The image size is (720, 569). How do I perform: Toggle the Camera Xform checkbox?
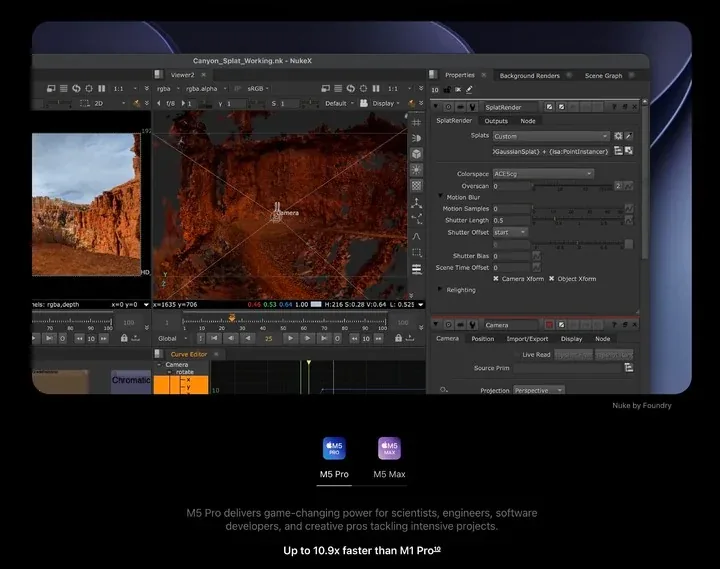496,278
